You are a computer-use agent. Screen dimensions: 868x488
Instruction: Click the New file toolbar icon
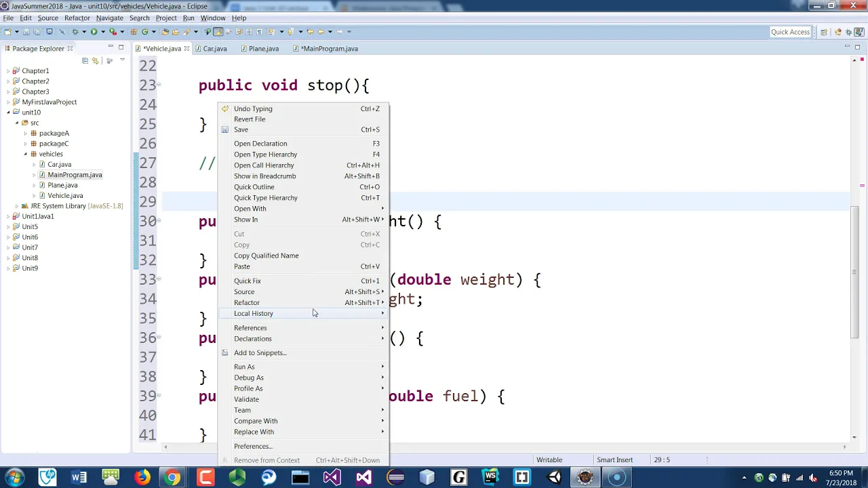tap(7, 32)
